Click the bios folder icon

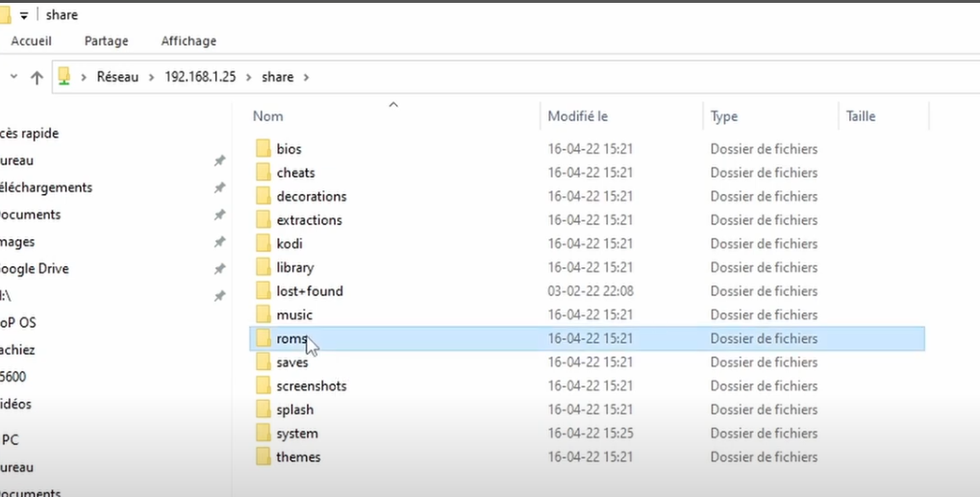coord(264,149)
